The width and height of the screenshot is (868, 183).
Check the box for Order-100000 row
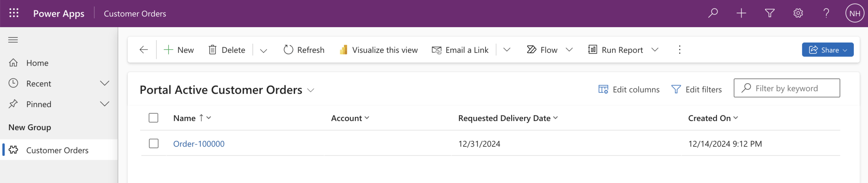tap(154, 144)
